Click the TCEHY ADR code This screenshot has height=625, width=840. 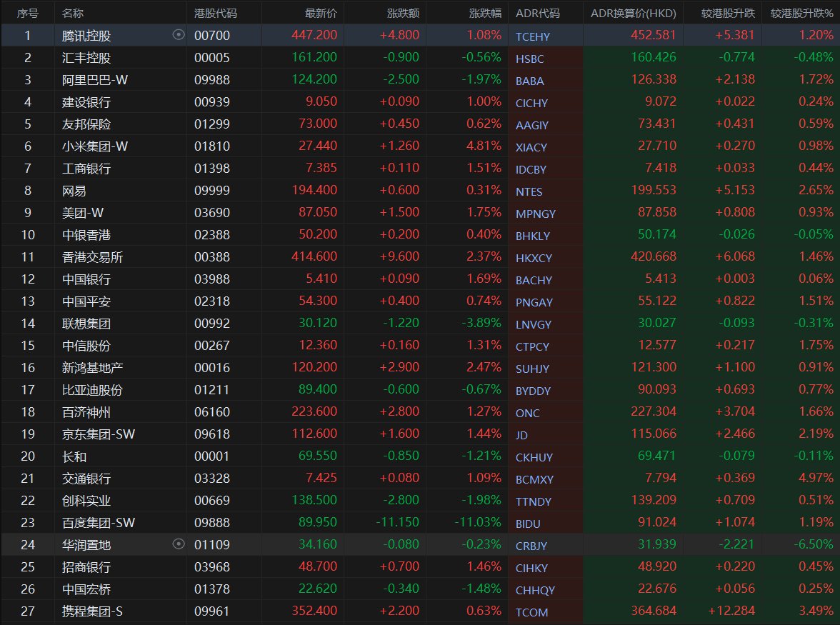click(x=533, y=37)
